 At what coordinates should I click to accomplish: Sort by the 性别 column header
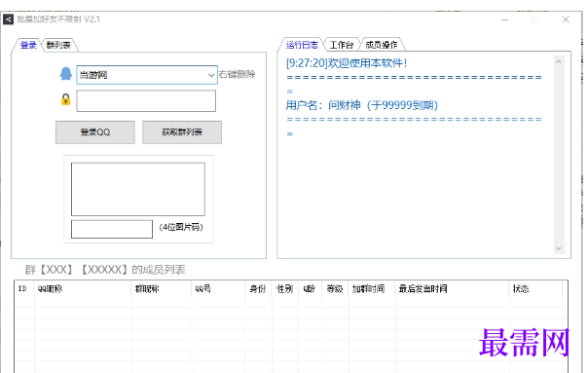pyautogui.click(x=285, y=289)
